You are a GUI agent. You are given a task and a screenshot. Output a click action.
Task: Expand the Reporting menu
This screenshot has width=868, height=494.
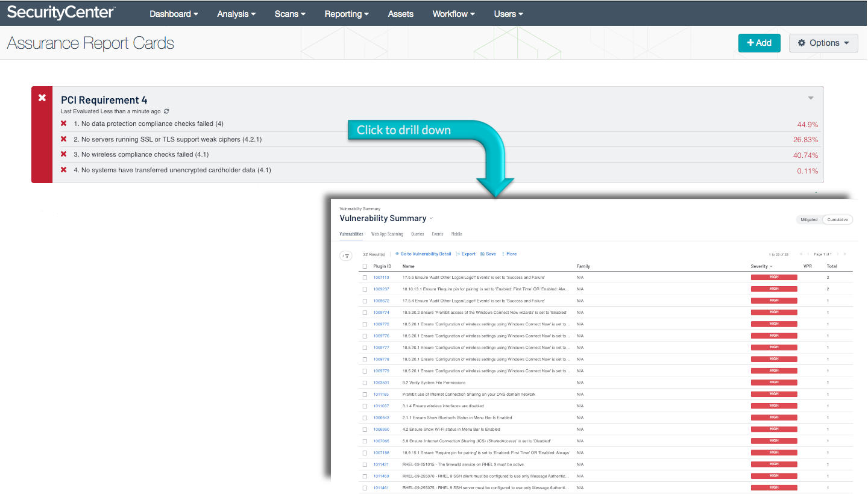(x=347, y=14)
